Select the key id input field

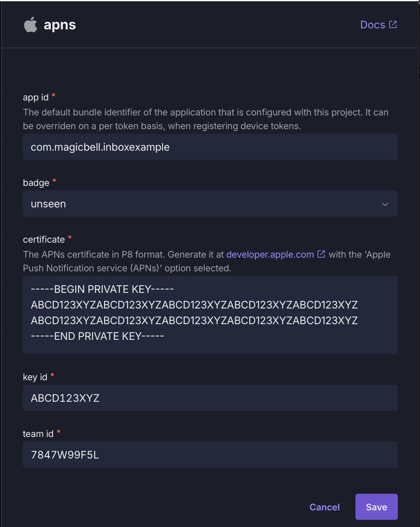(x=210, y=398)
